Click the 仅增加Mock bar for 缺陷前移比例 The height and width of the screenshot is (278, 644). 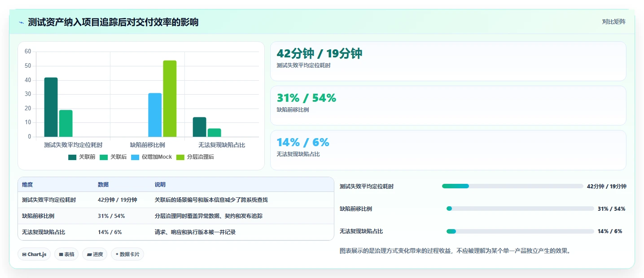pyautogui.click(x=155, y=115)
